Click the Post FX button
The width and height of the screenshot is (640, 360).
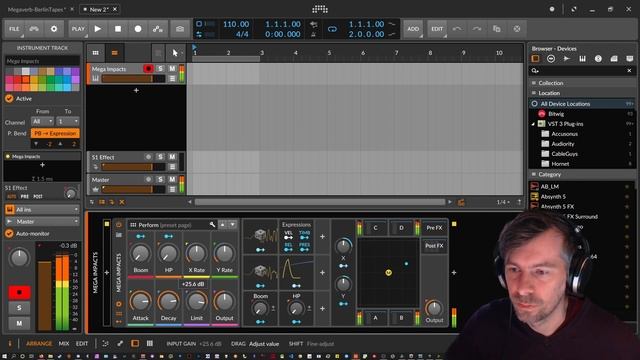[x=434, y=246]
